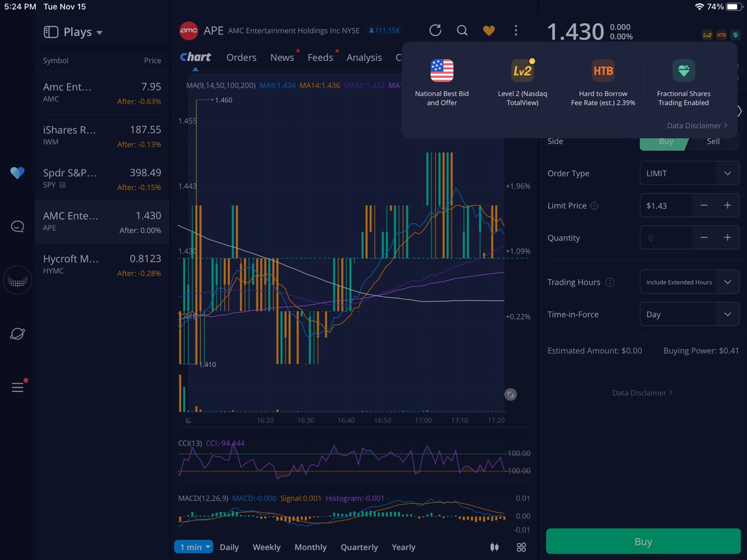Open the hamburger menu icon
The width and height of the screenshot is (747, 560).
coord(17,387)
